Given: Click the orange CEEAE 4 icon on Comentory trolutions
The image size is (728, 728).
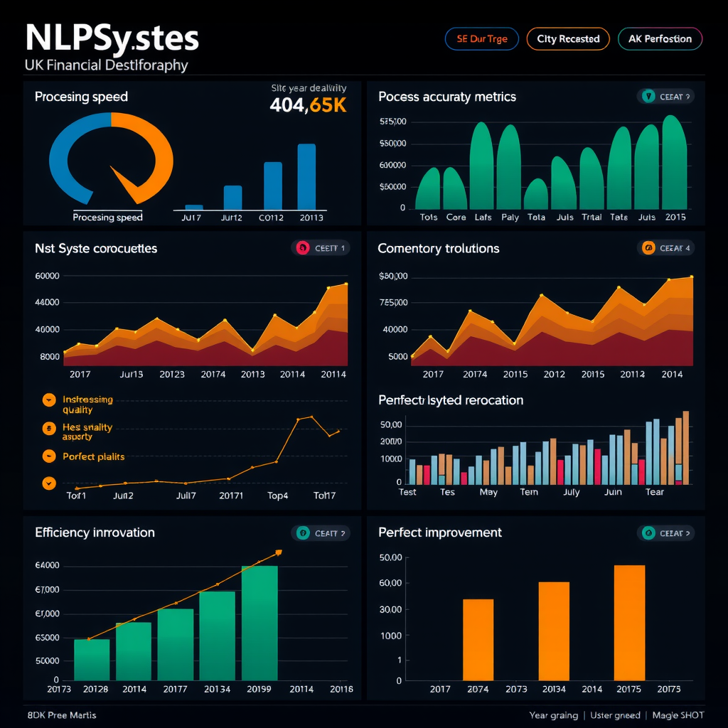Looking at the screenshot, I should pyautogui.click(x=648, y=248).
